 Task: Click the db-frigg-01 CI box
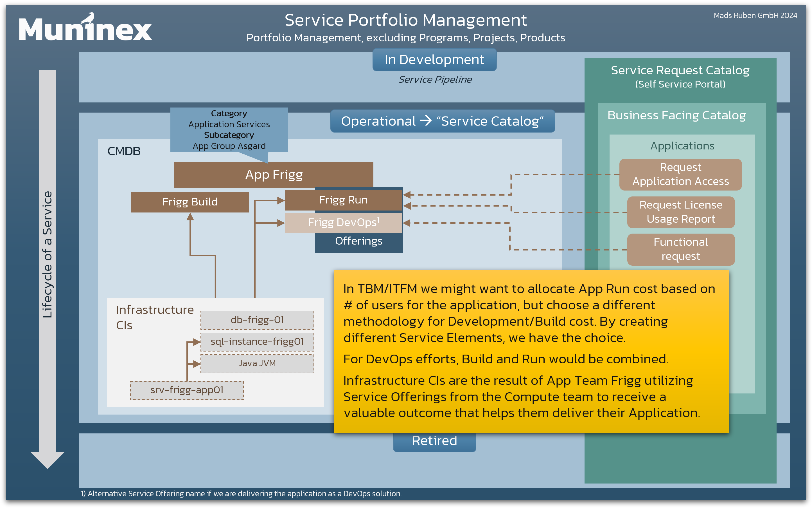click(x=257, y=320)
